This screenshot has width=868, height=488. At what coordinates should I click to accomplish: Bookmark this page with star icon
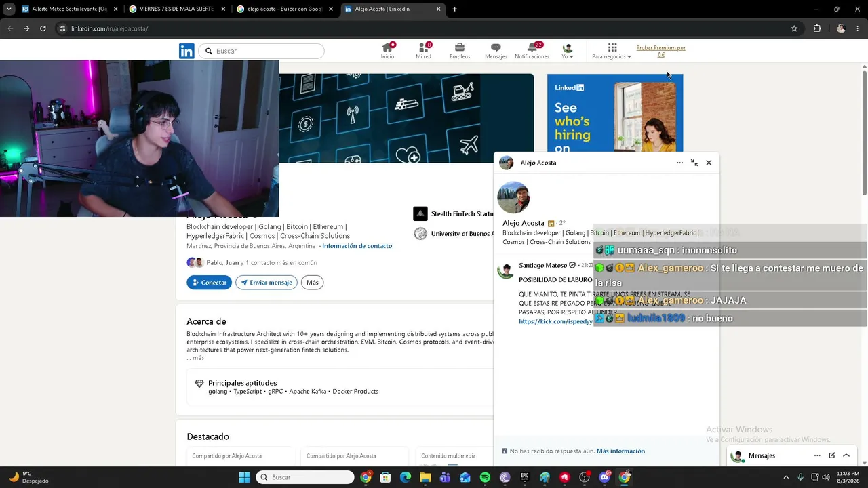[x=794, y=28]
